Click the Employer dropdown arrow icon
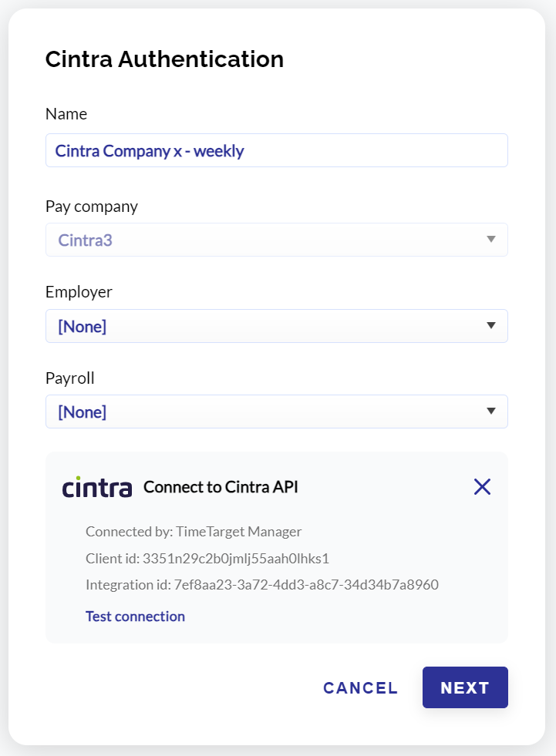 pyautogui.click(x=491, y=325)
